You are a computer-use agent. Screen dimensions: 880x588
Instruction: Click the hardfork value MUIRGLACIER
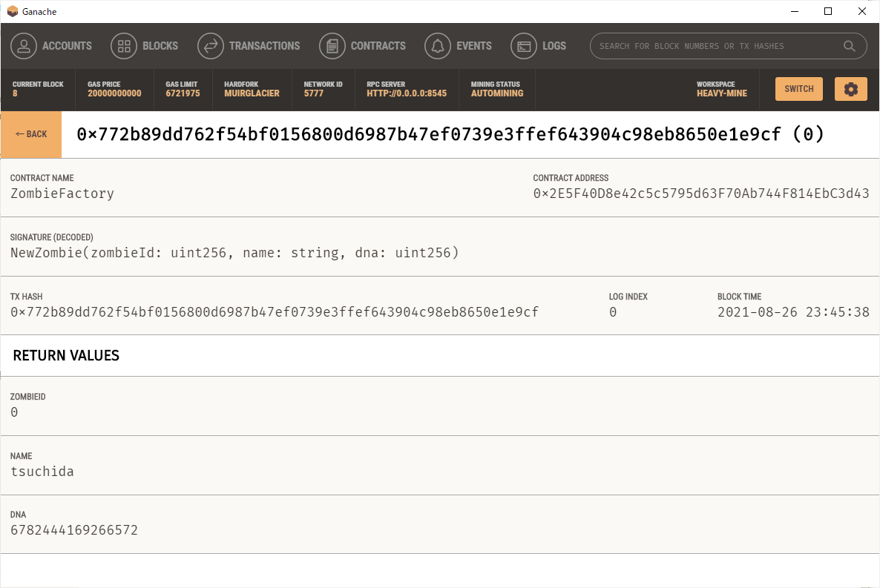252,93
